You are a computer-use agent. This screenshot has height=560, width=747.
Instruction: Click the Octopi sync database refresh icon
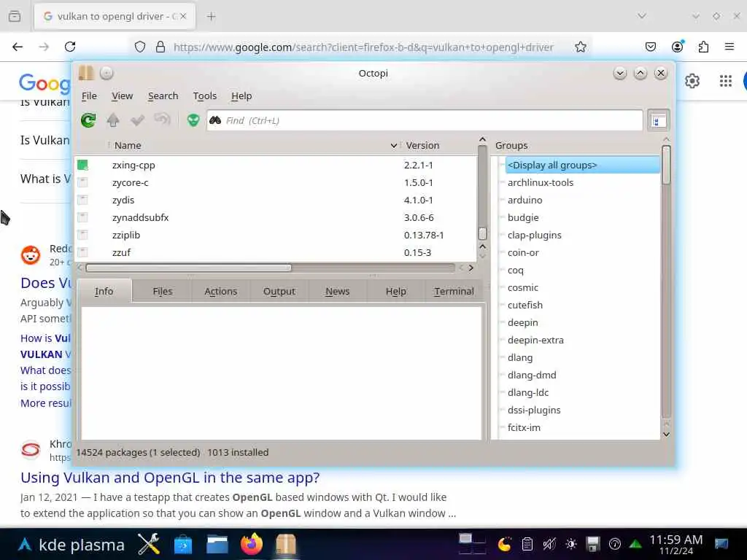coord(88,120)
